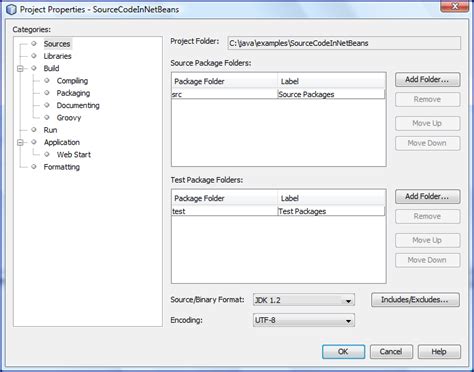Select the src package folder cell
474x372 pixels.
tap(224, 94)
